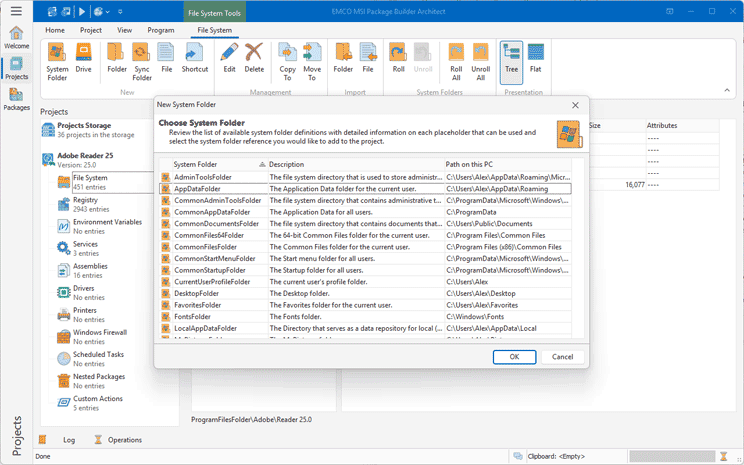Select Registry node in project tree

[x=85, y=200]
